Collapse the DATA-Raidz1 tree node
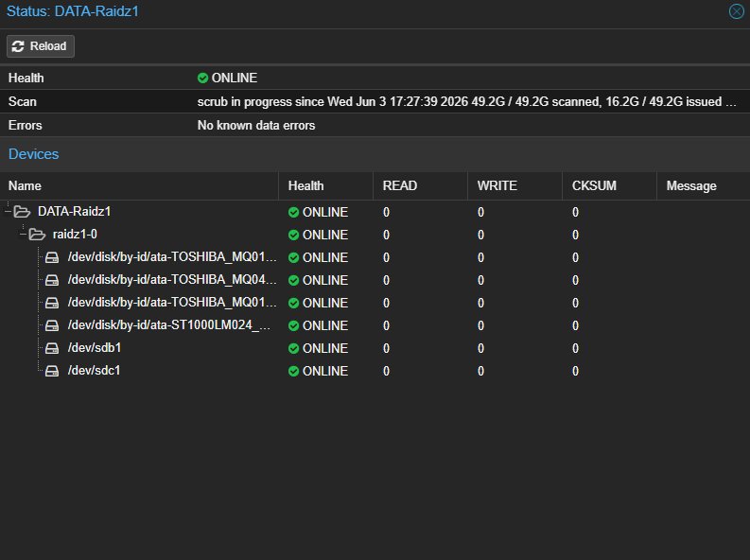750x560 pixels. click(x=8, y=211)
